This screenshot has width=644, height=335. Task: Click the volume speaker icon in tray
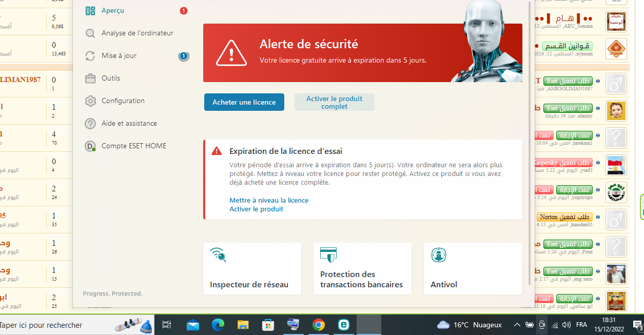(x=567, y=325)
